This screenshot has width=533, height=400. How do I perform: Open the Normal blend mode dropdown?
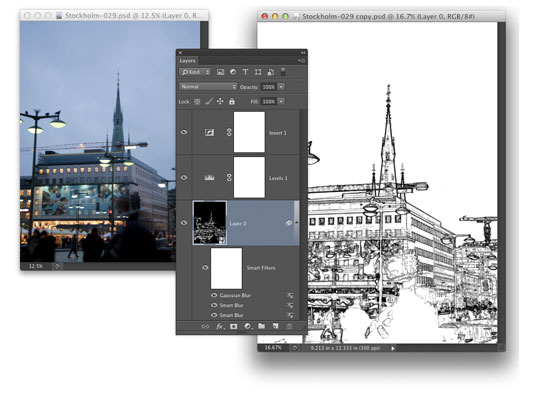[x=208, y=87]
